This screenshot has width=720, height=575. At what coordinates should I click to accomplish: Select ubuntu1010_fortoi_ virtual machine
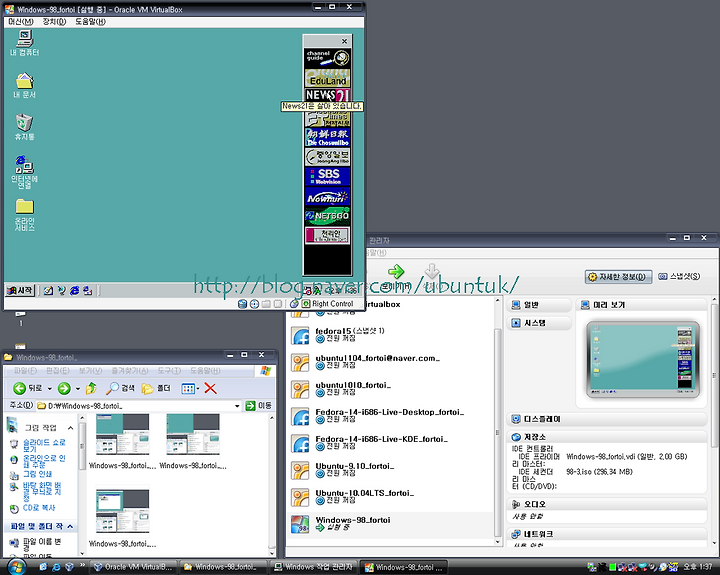tap(390, 389)
